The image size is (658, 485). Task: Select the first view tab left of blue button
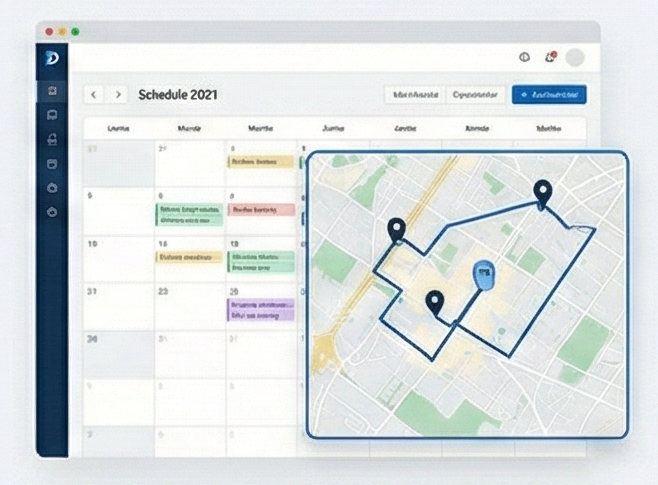tap(415, 95)
